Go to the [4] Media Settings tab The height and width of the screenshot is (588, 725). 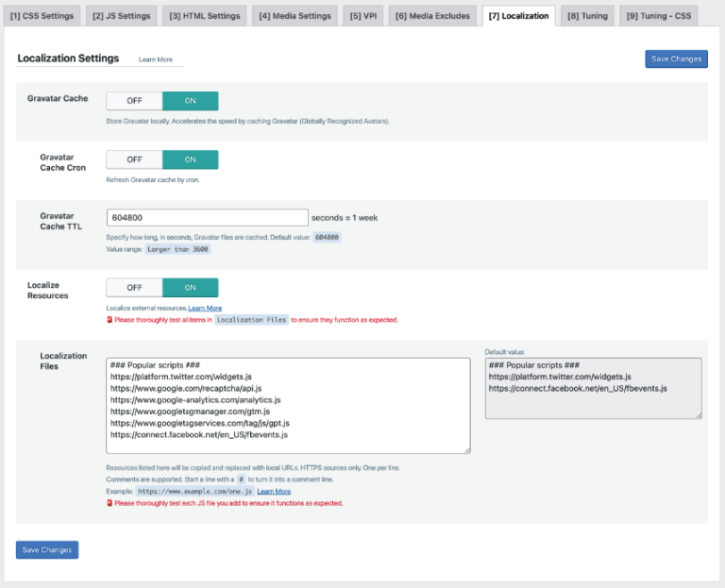[x=295, y=16]
